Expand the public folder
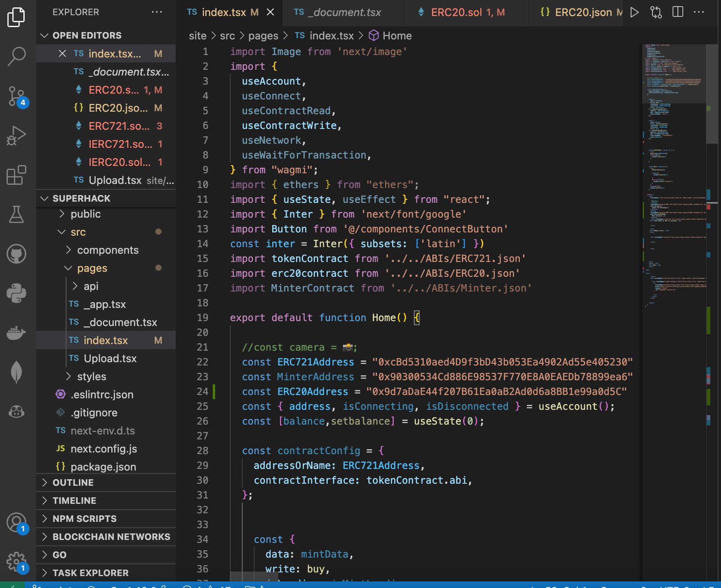 tap(106, 214)
